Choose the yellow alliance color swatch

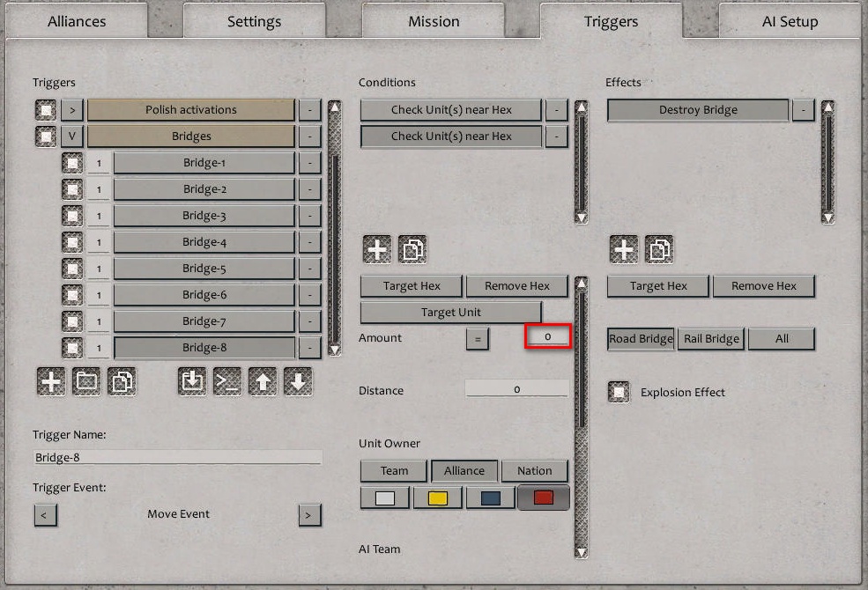[438, 498]
